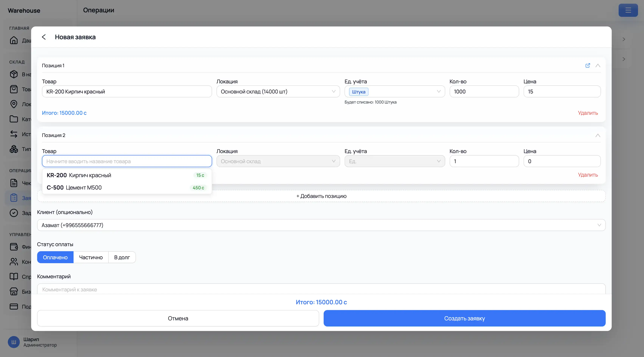Click the first right chevron behind the dialog
Viewport: 644px width, 357px height.
click(x=624, y=39)
